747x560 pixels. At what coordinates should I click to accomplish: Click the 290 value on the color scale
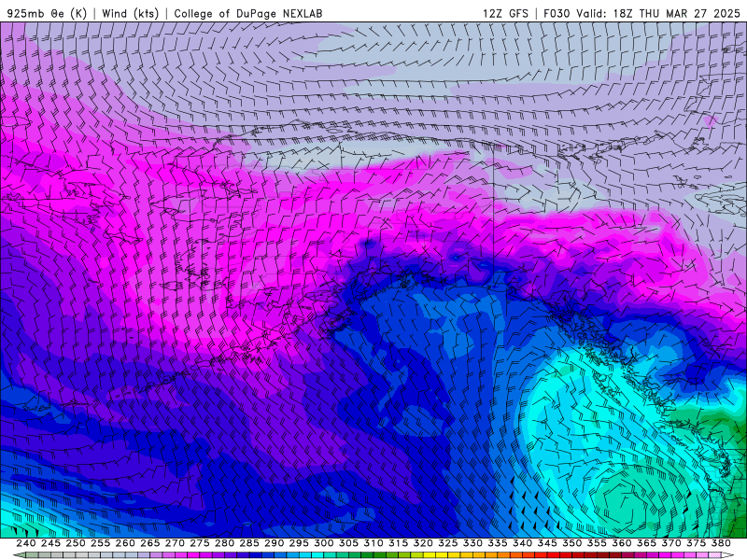(274, 543)
